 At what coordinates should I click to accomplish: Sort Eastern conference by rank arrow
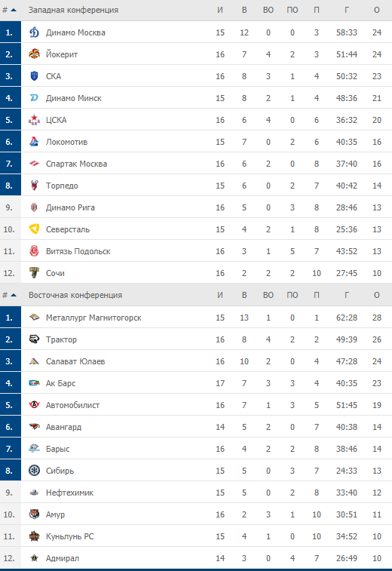(14, 295)
